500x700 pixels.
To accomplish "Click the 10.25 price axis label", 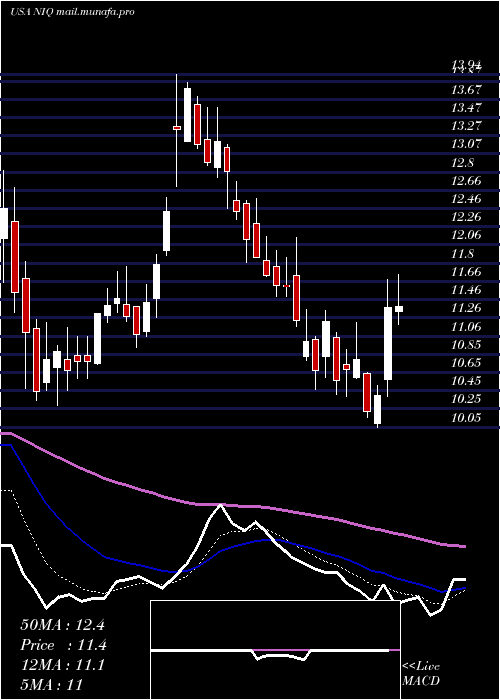I will 467,399.
